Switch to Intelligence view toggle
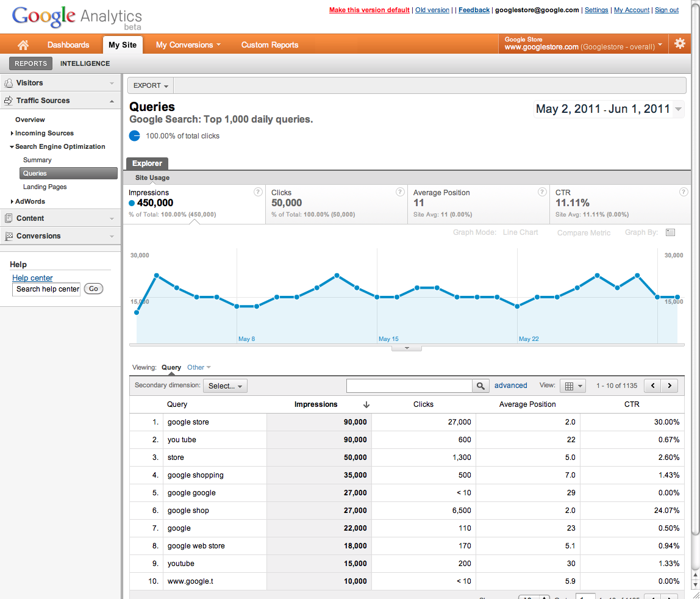Image resolution: width=700 pixels, height=599 pixels. point(85,63)
